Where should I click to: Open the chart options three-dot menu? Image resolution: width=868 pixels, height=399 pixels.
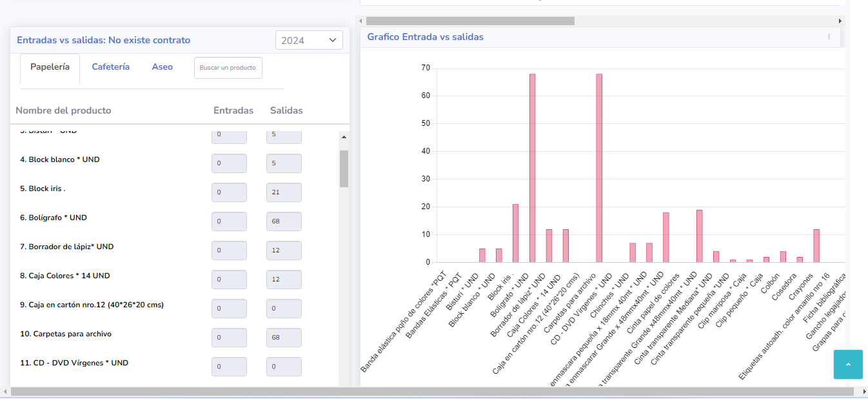point(829,37)
